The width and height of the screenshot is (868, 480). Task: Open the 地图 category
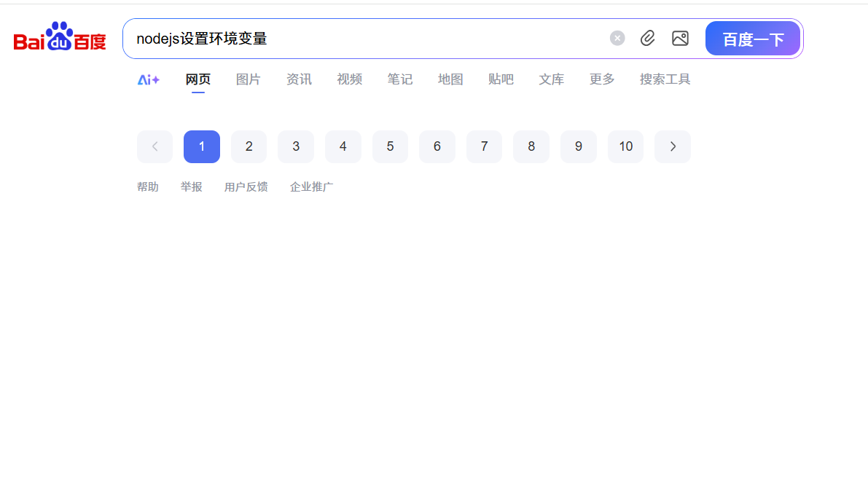(450, 79)
